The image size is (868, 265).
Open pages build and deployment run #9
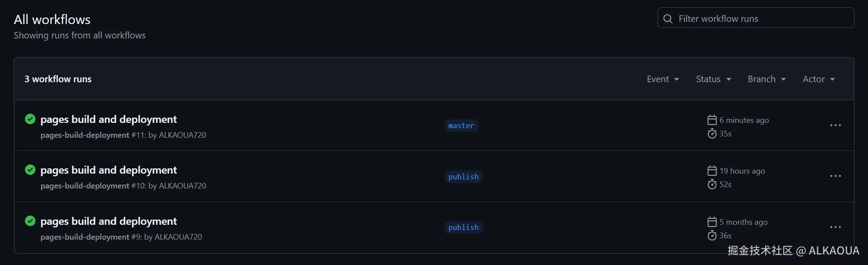point(109,221)
